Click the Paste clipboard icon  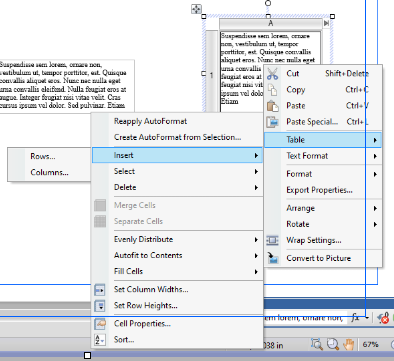(x=272, y=106)
